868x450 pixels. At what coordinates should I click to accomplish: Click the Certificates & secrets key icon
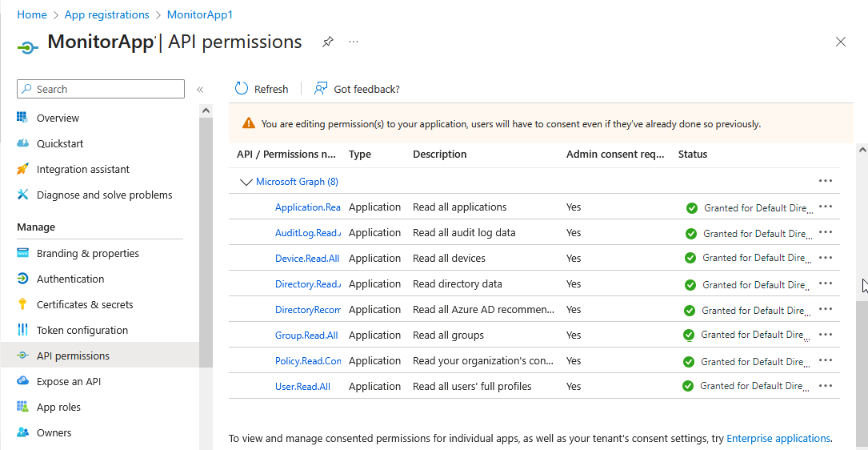pos(22,304)
